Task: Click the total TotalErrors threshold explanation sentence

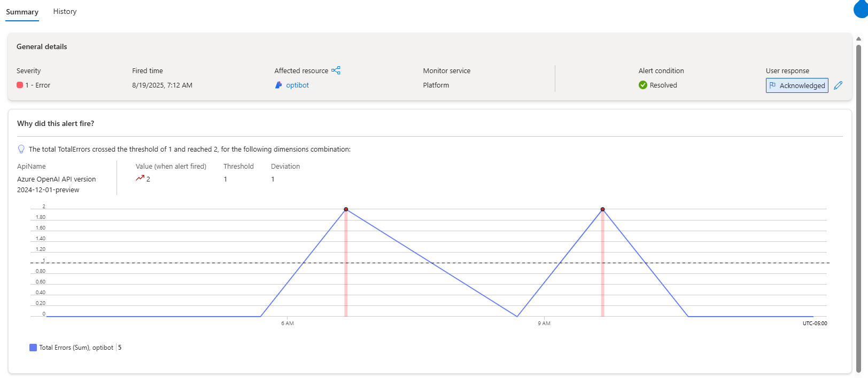Action: pyautogui.click(x=190, y=149)
